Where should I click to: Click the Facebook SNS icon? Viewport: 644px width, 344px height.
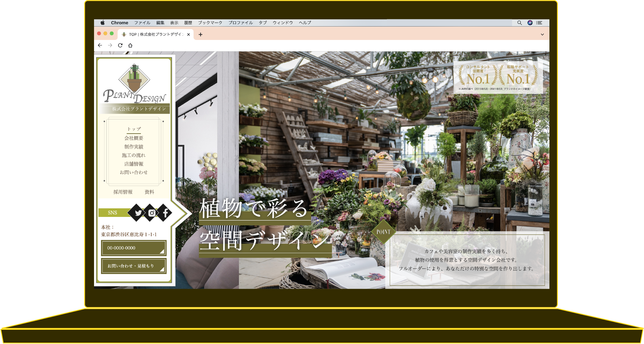165,213
